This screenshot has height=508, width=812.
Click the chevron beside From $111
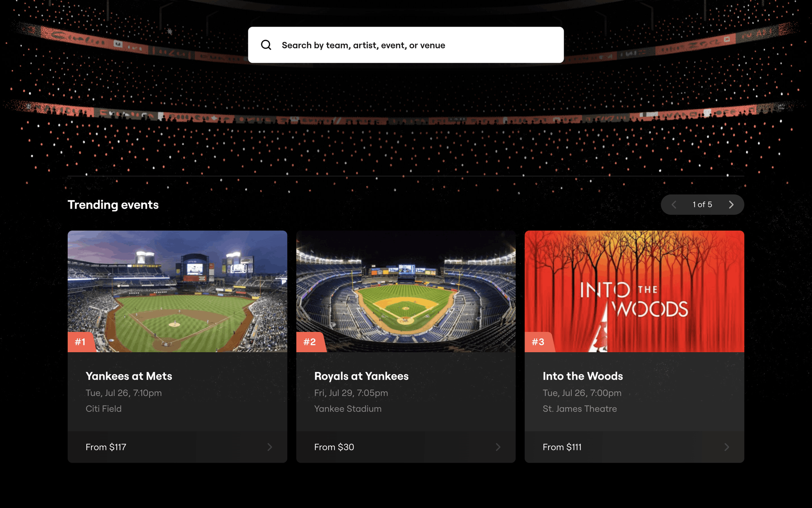point(727,447)
